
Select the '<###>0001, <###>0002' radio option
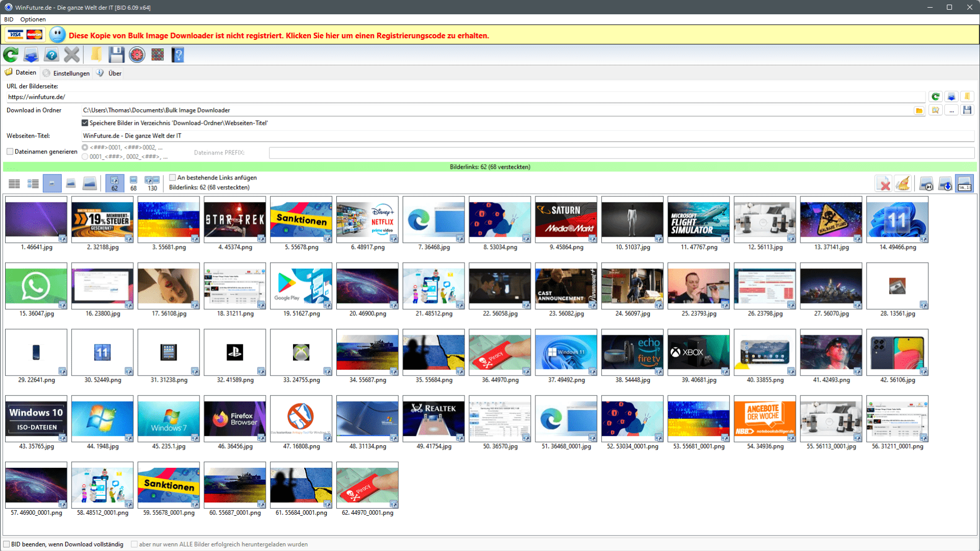point(85,147)
